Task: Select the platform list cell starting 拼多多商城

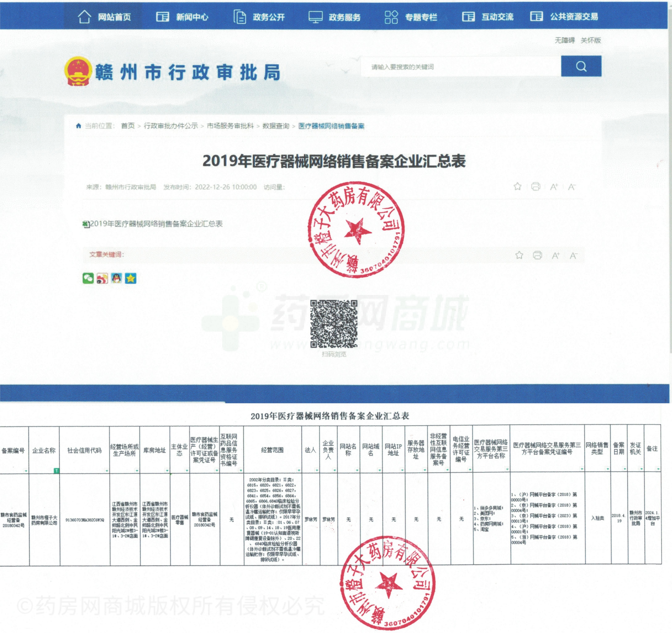Action: [491, 519]
